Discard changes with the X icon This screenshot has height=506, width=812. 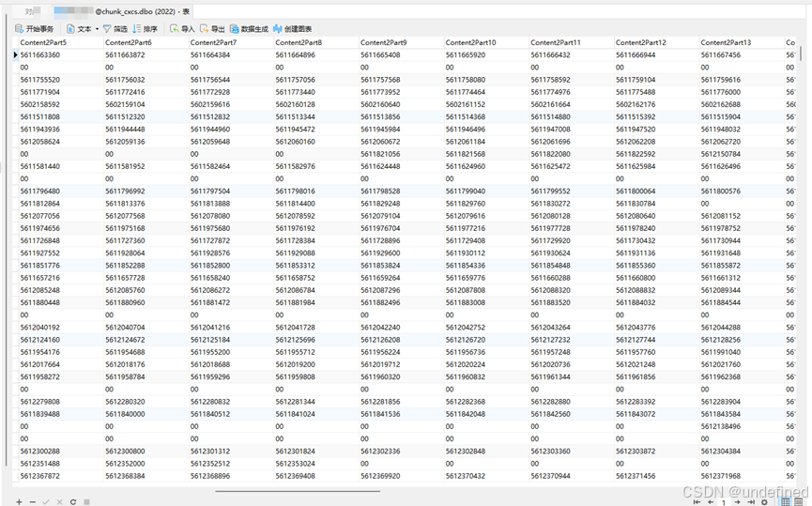click(59, 502)
